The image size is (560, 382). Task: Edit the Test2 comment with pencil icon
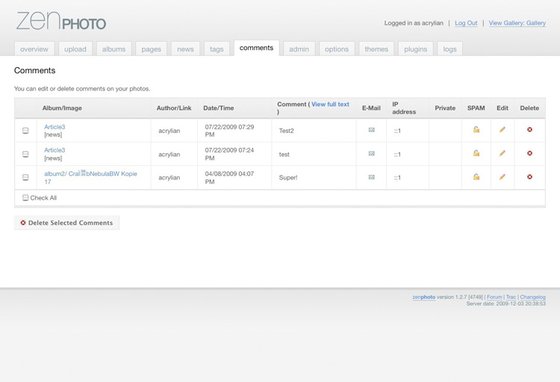click(x=502, y=130)
